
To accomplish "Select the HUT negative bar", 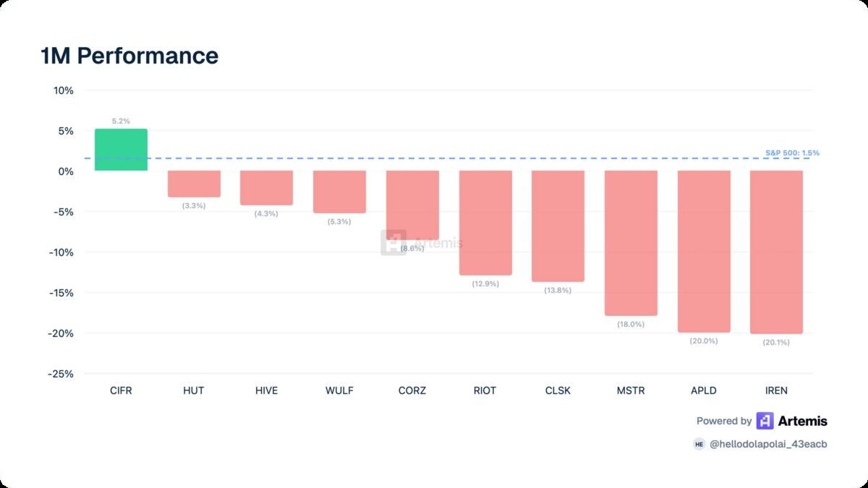I will point(194,184).
